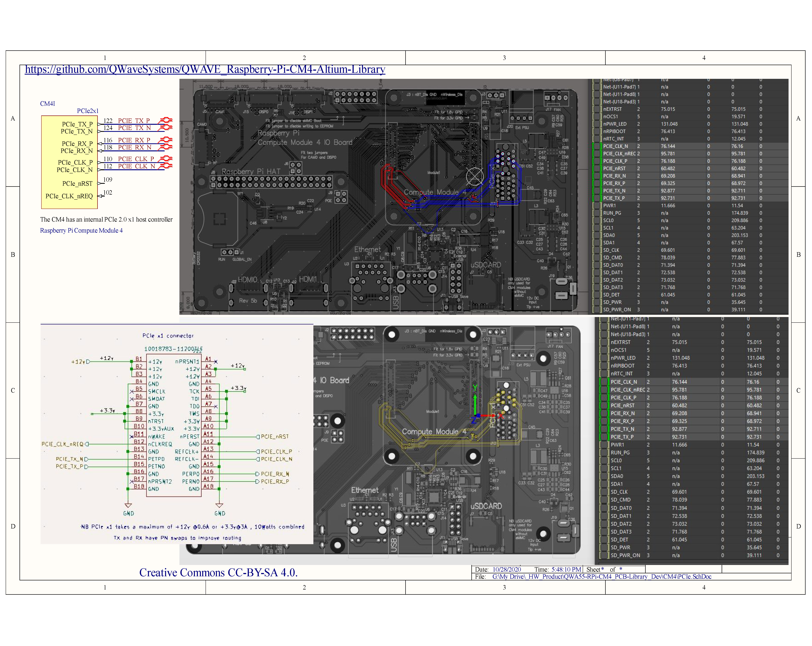
Task: Click the PCIe_nRST pin name in the CM4I symbol
Action: [77, 184]
